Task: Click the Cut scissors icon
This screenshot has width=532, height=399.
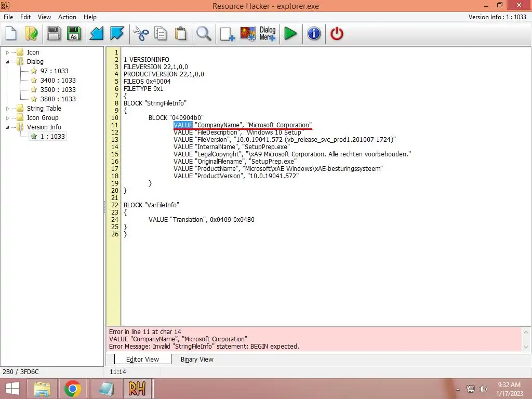Action: 140,34
